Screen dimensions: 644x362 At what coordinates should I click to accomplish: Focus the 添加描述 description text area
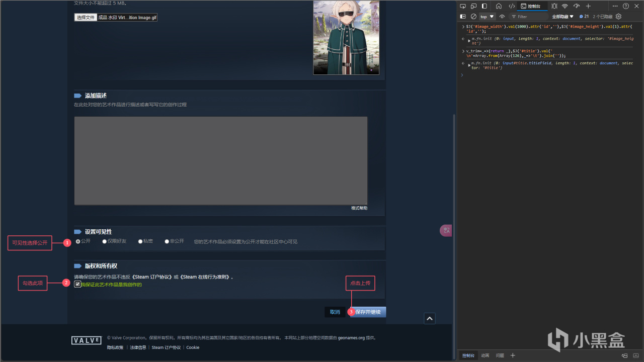[221, 161]
